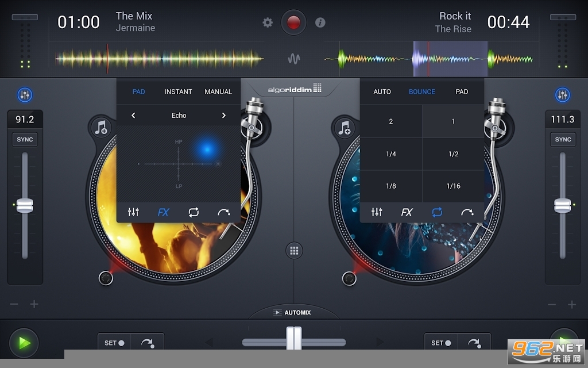This screenshot has height=368, width=588.
Task: Open the settings gear icon
Action: [x=268, y=22]
